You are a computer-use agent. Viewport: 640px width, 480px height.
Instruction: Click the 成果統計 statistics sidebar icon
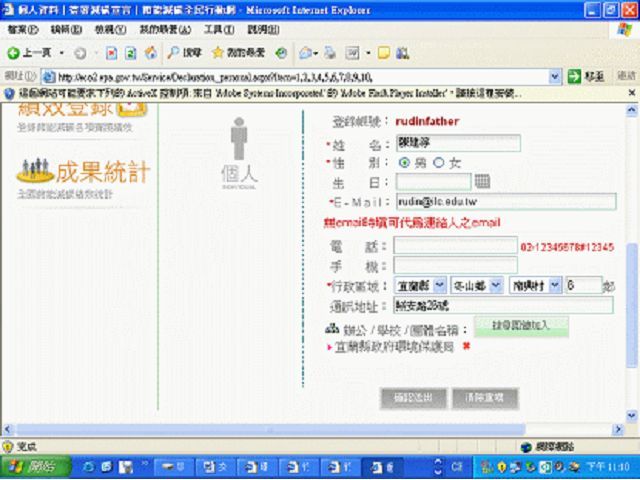[84, 173]
